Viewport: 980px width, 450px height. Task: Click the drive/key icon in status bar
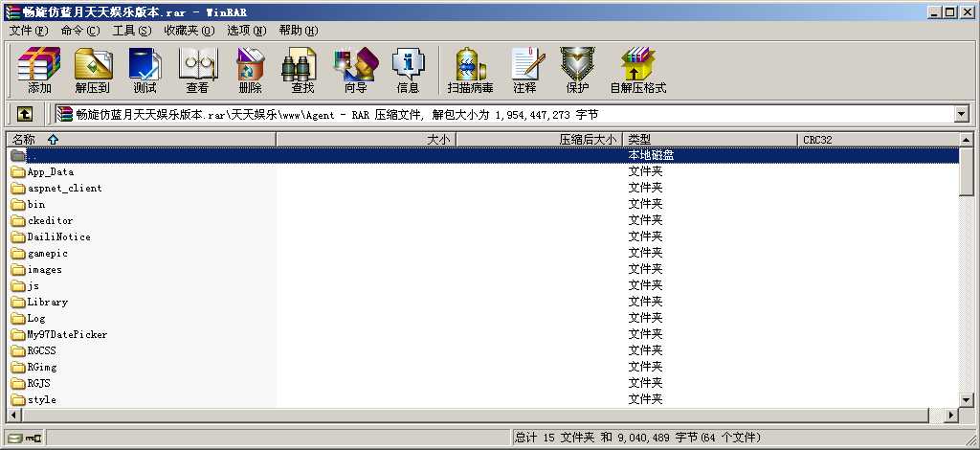25,439
